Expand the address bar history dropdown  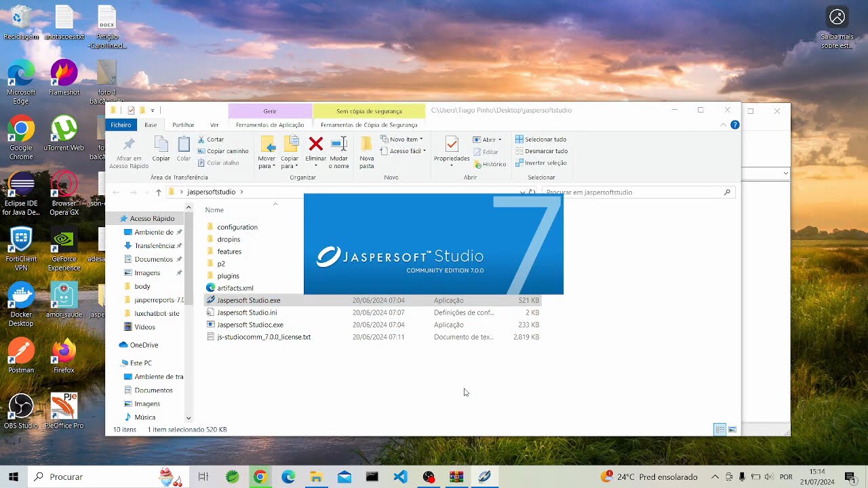[522, 192]
